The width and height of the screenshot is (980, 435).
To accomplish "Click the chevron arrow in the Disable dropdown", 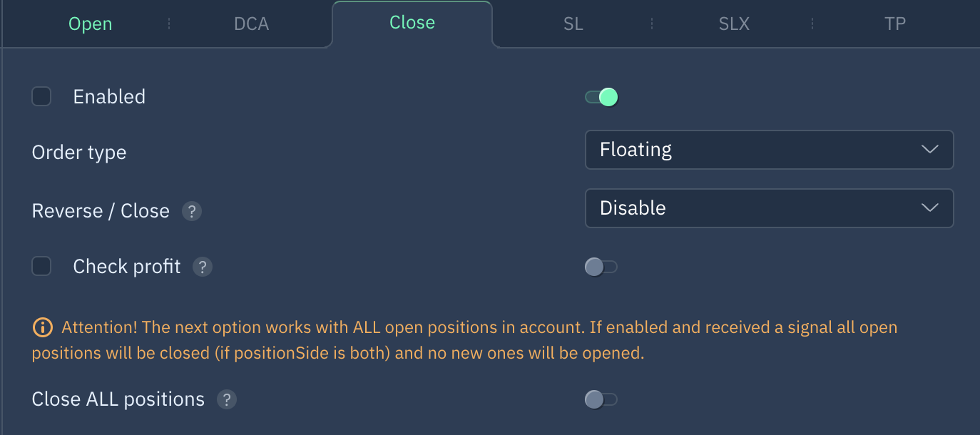I will pos(929,208).
